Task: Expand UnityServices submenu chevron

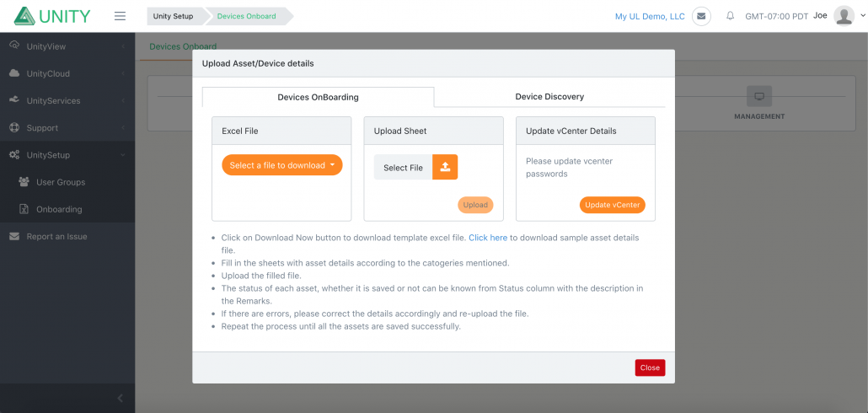Action: tap(122, 101)
